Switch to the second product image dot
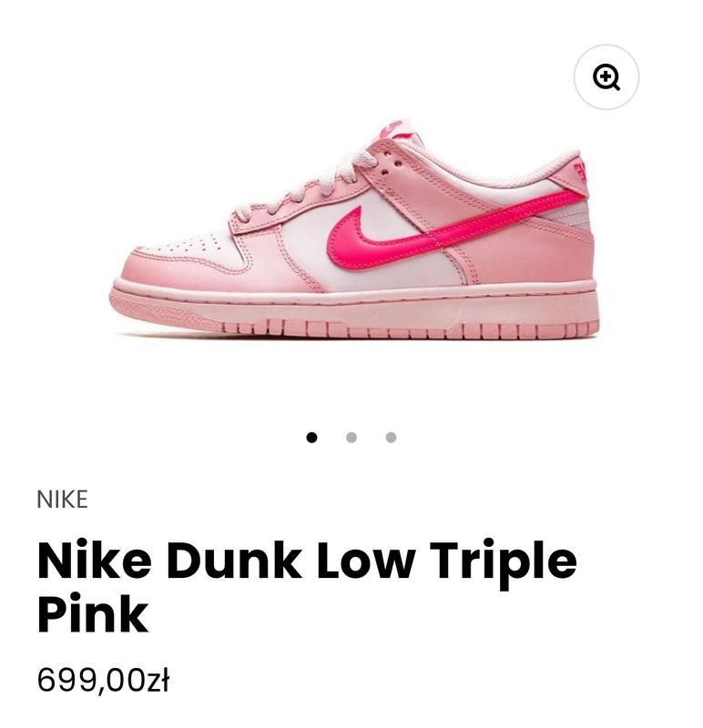This screenshot has height=728, width=703. [x=351, y=438]
